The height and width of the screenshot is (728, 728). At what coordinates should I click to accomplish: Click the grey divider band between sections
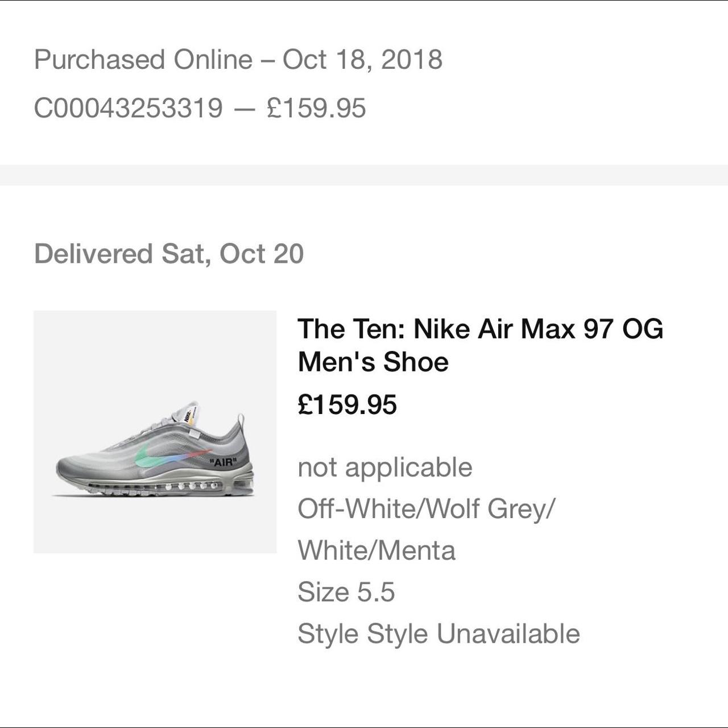point(364,175)
